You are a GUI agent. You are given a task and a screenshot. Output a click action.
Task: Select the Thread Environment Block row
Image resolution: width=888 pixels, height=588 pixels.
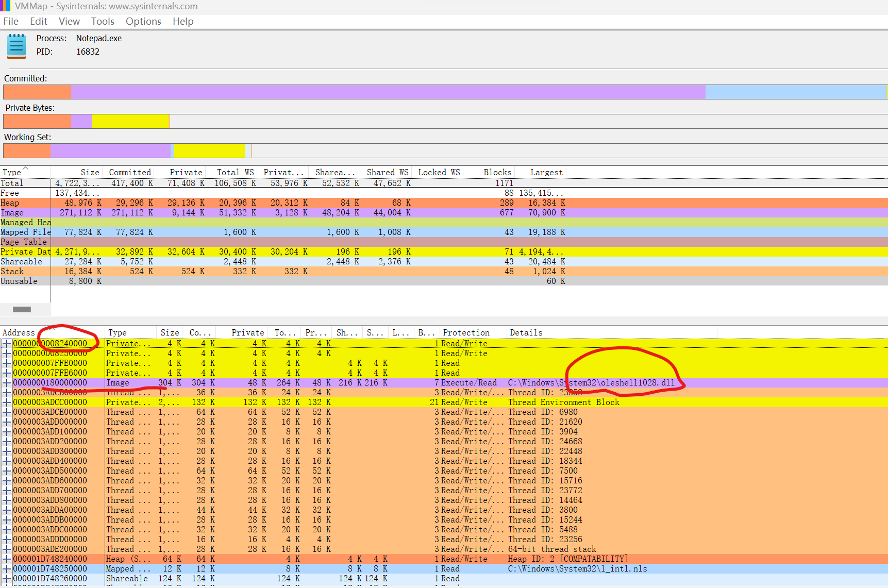pos(444,402)
